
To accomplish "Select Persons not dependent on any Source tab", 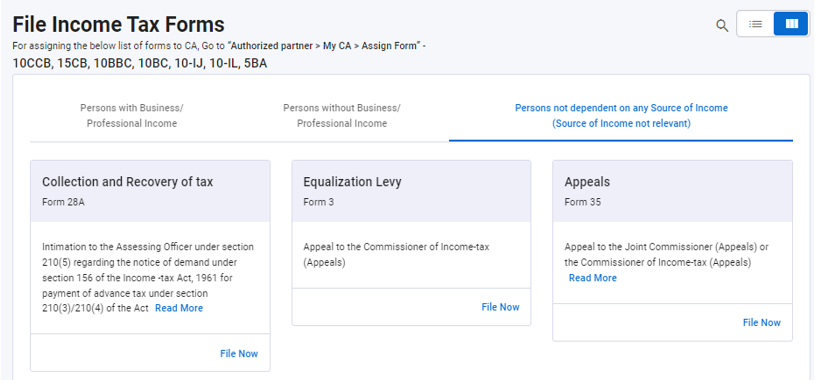I will point(621,116).
